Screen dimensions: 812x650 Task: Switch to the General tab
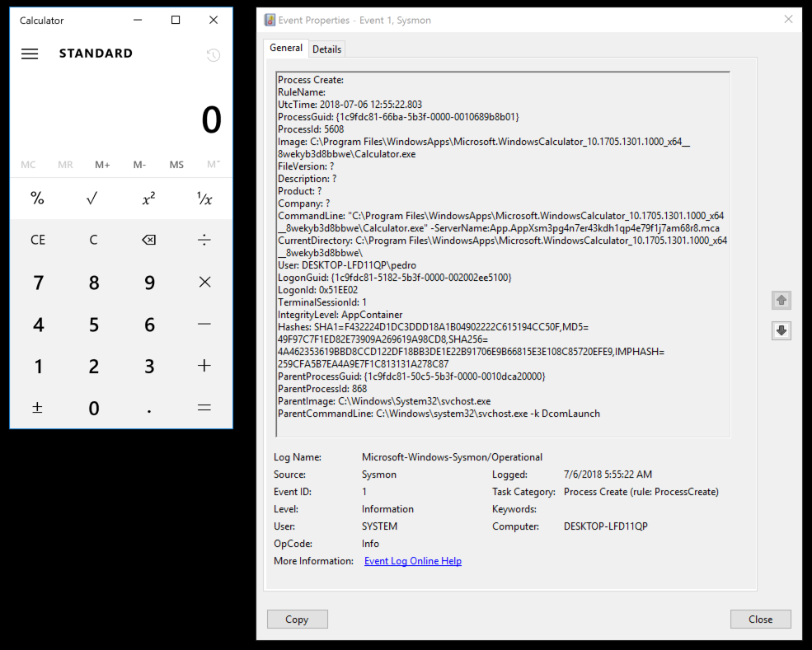pyautogui.click(x=286, y=48)
